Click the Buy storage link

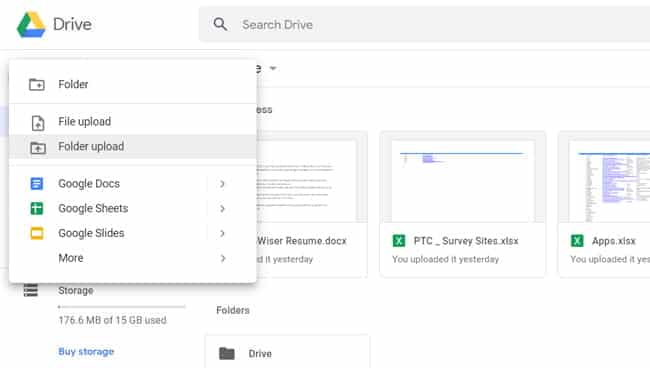pyautogui.click(x=86, y=351)
